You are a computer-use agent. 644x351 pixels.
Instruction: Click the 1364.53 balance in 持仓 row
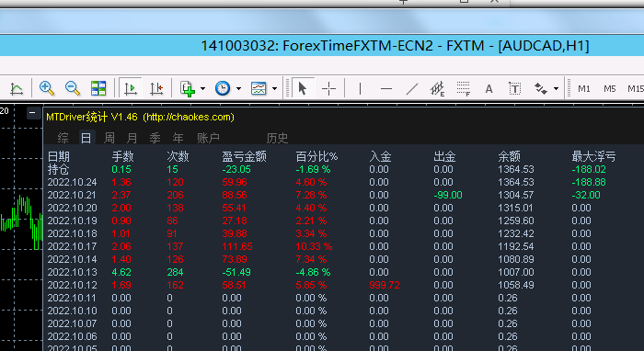(516, 169)
